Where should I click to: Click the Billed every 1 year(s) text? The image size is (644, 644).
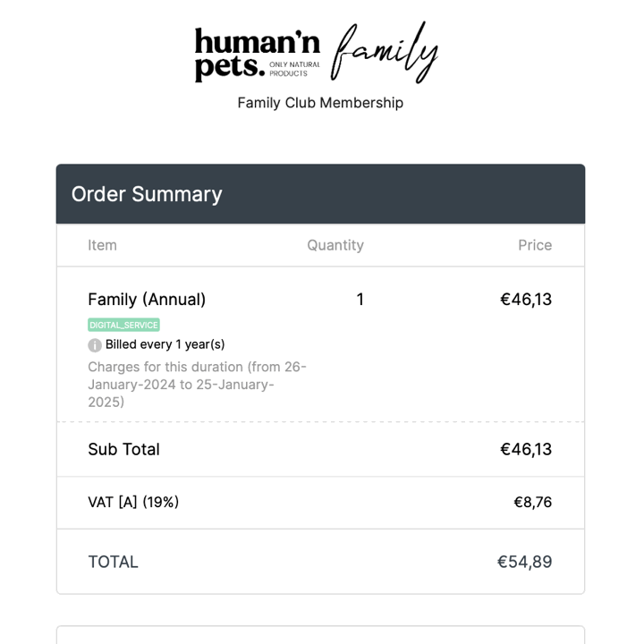[165, 344]
